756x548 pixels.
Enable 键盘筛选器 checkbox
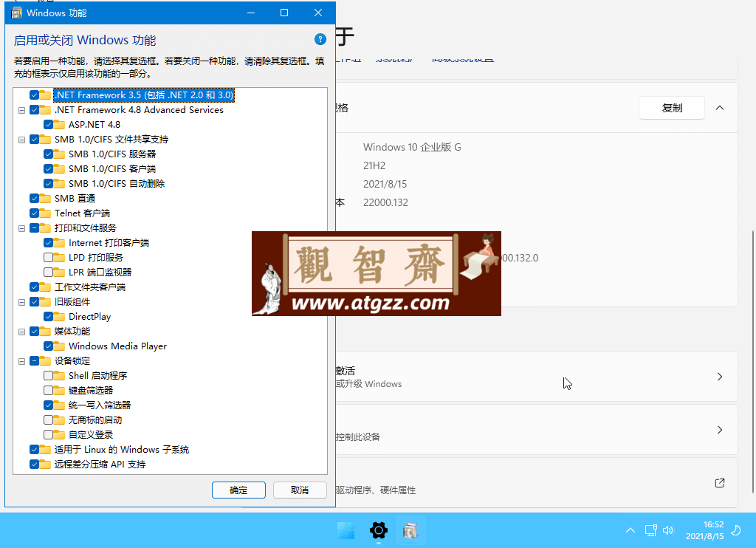coord(48,390)
